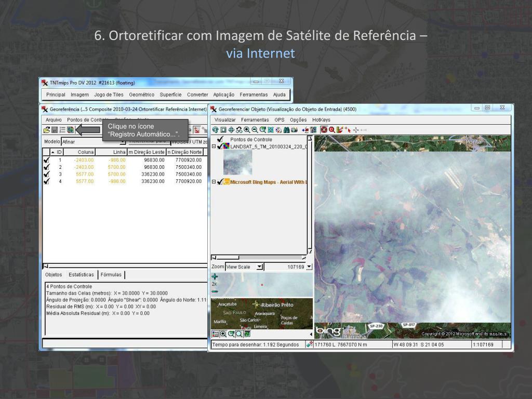Click the gray crosshair icon in viewer toolbar
This screenshot has height=399, width=532.
coord(355,130)
